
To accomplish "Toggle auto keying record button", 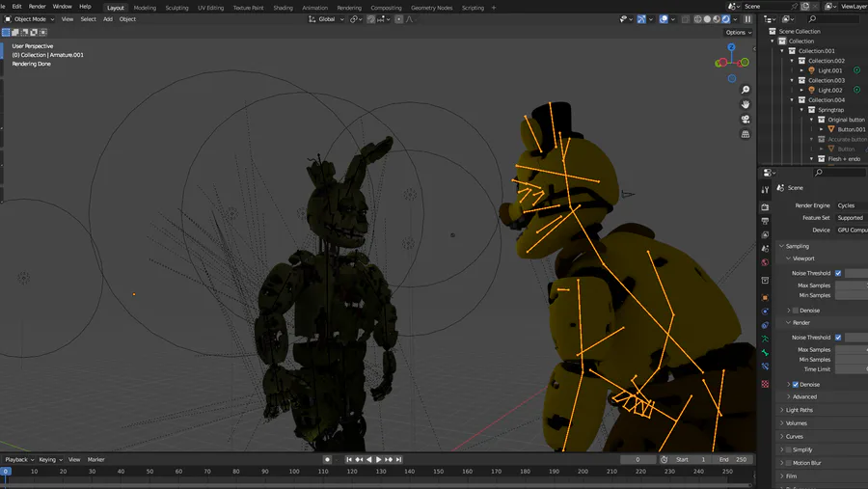I will pyautogui.click(x=327, y=460).
